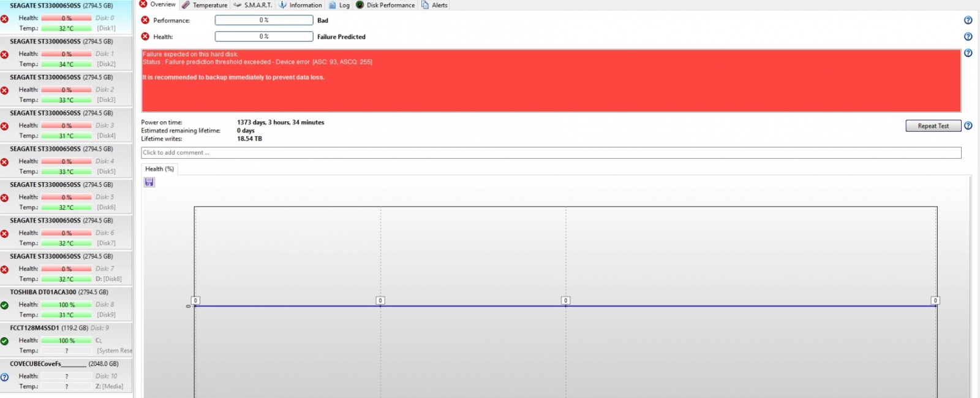Click the [Disk1] temperature bar 32 °C
Screen dimensions: 980x398
(x=67, y=28)
